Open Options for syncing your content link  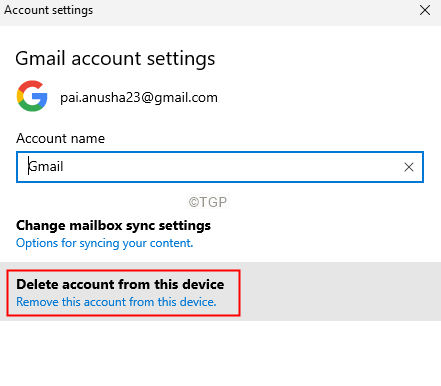pyautogui.click(x=104, y=243)
